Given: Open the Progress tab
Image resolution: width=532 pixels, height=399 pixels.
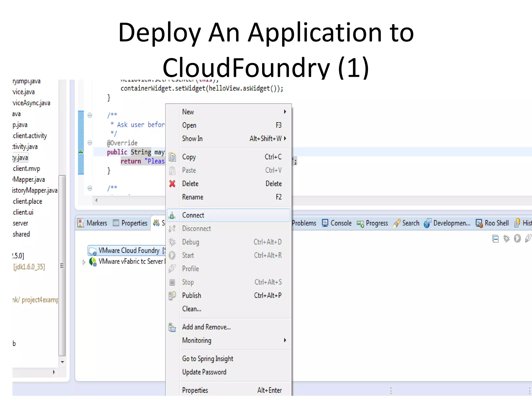Looking at the screenshot, I should [x=373, y=223].
